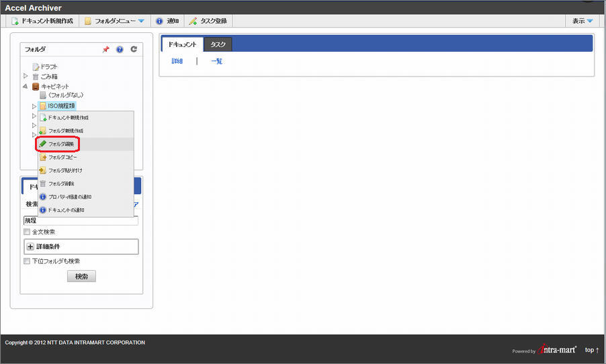
Task: Select the ごみ箱 tree item
Action: (45, 77)
